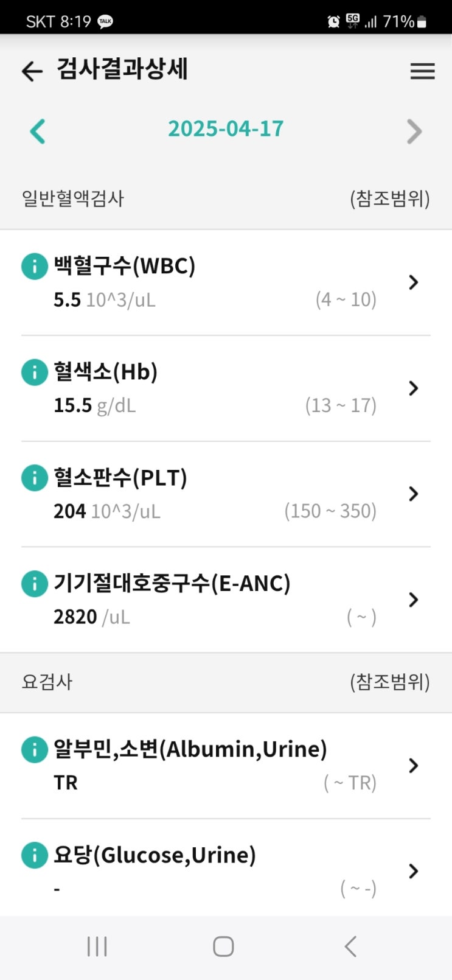Expand 기기절대호중구수(E-ANC) details chevron
This screenshot has height=980, width=452.
click(x=414, y=600)
